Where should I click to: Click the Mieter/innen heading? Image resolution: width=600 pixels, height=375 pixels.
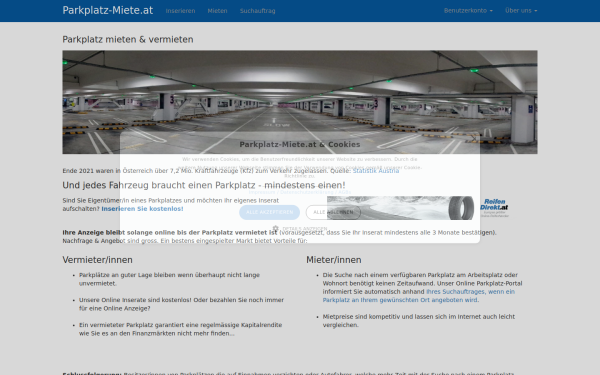click(334, 260)
